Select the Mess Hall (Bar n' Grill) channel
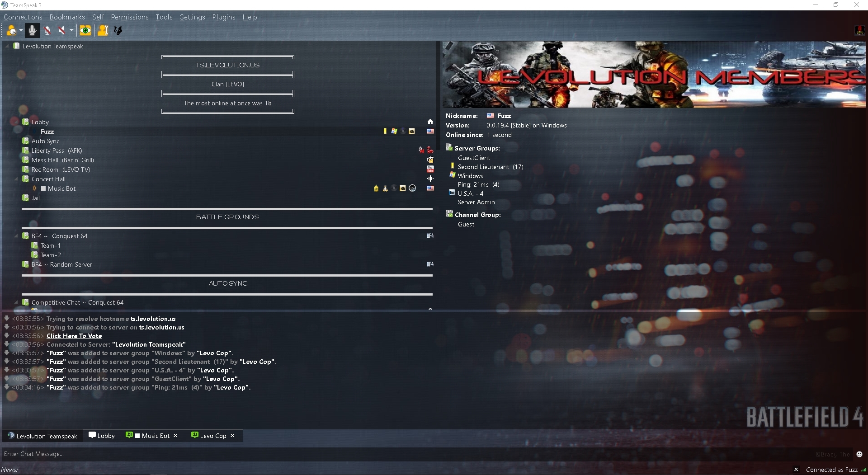This screenshot has height=475, width=868. click(62, 160)
